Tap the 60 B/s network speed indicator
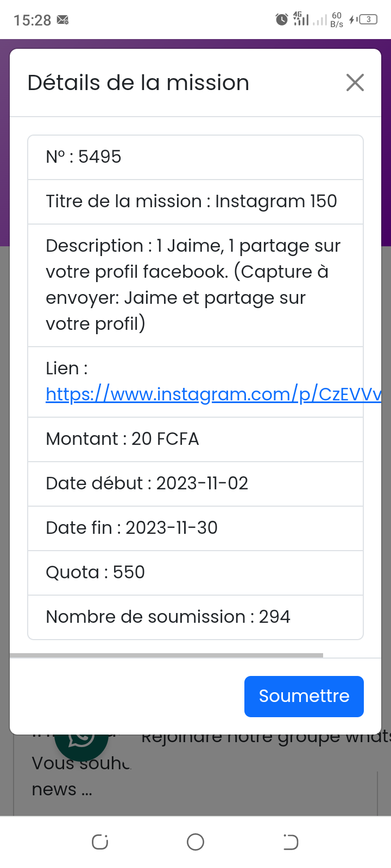The height and width of the screenshot is (868, 391). click(x=337, y=20)
